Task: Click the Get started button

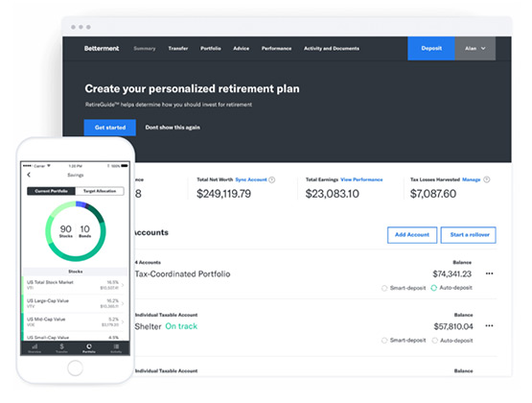Action: (110, 128)
